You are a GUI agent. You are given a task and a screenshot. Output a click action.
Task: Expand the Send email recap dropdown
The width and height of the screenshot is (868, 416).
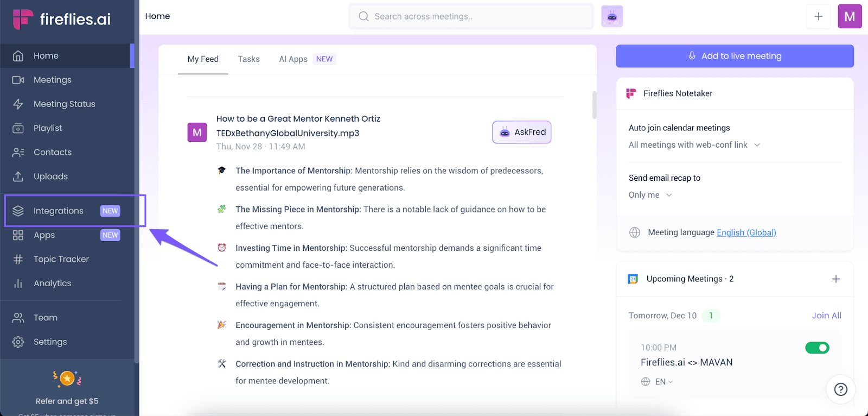650,195
